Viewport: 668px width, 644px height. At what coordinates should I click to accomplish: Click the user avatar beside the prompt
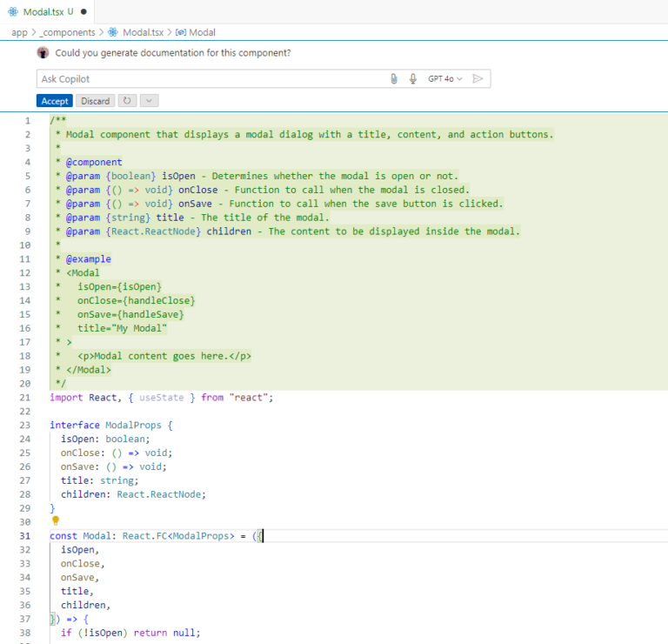click(43, 52)
